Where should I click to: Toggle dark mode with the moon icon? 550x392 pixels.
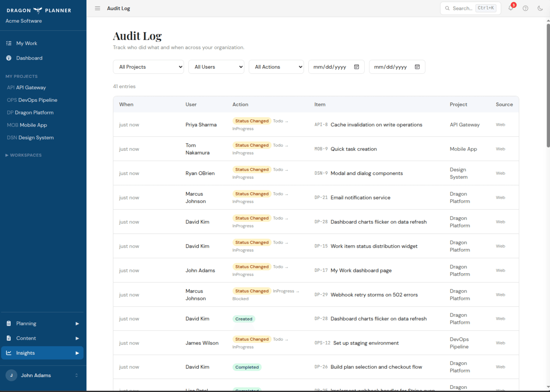tap(541, 8)
